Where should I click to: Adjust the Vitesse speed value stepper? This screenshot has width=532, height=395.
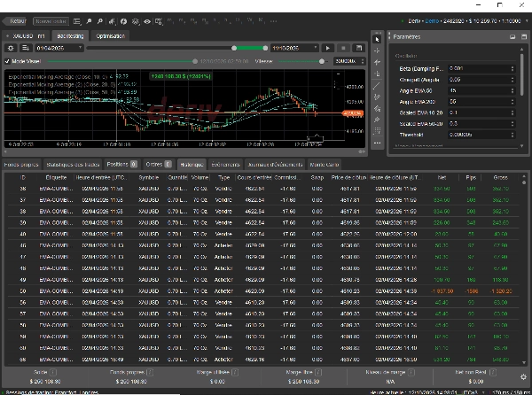363,61
